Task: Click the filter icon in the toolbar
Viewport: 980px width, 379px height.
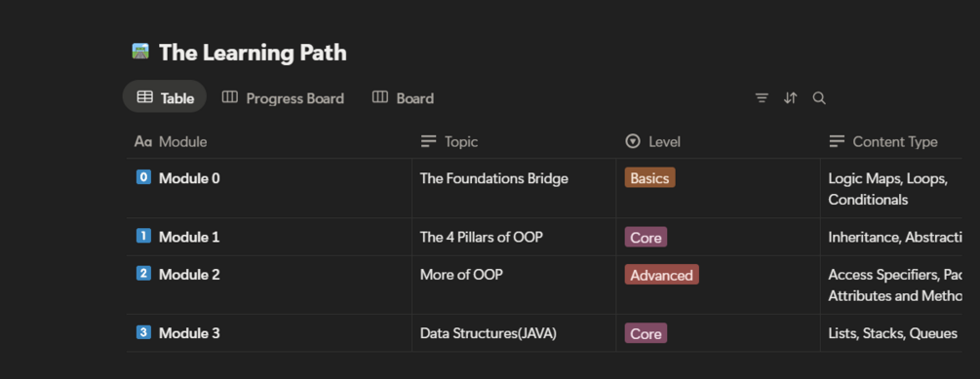Action: point(762,98)
